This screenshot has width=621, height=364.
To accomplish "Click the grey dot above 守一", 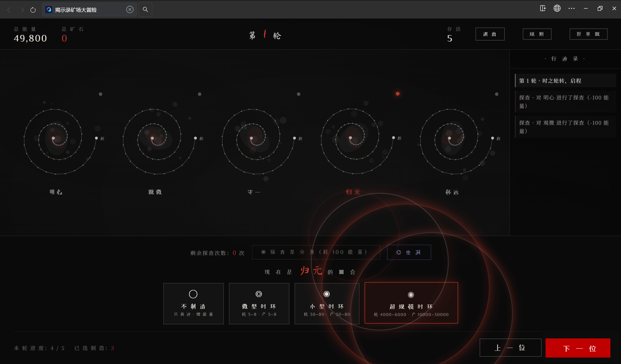I will click(299, 94).
